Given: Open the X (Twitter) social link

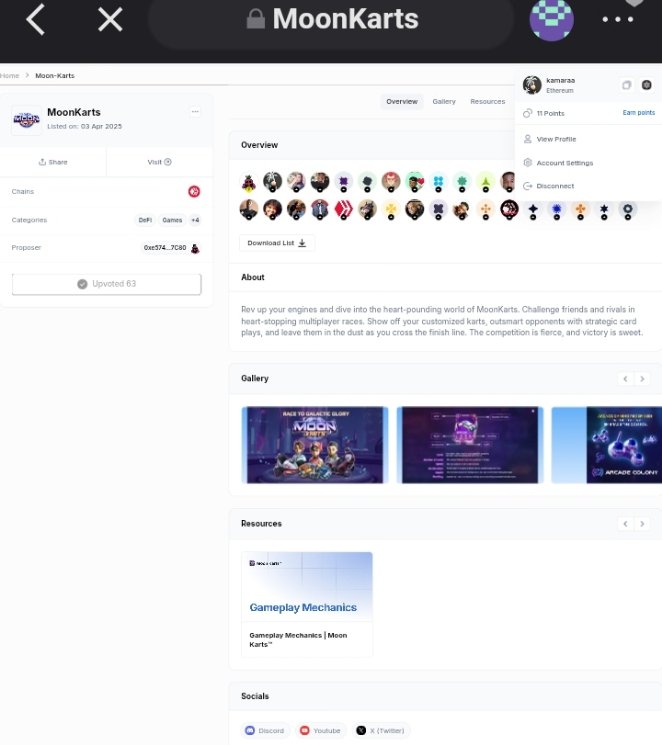Looking at the screenshot, I should pos(381,730).
